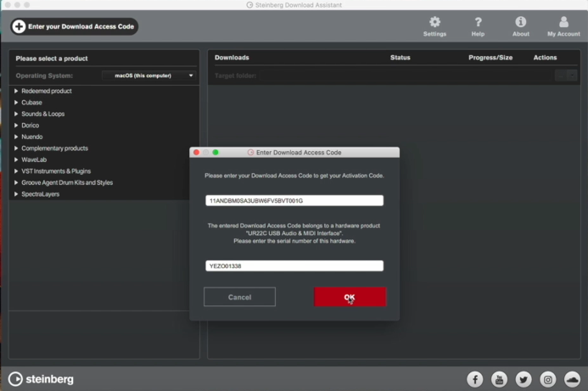Open the Instagram social icon
The height and width of the screenshot is (391, 588).
548,379
